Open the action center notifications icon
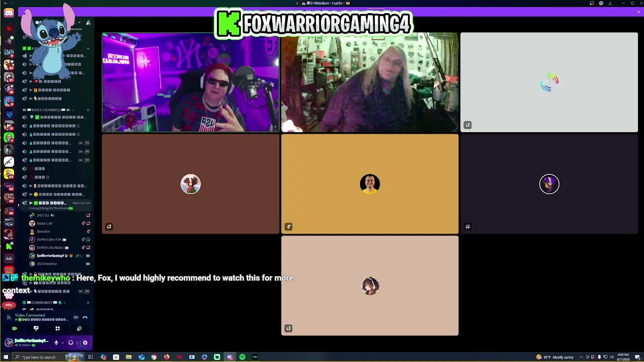Viewport: 644px width, 362px height. (637, 357)
